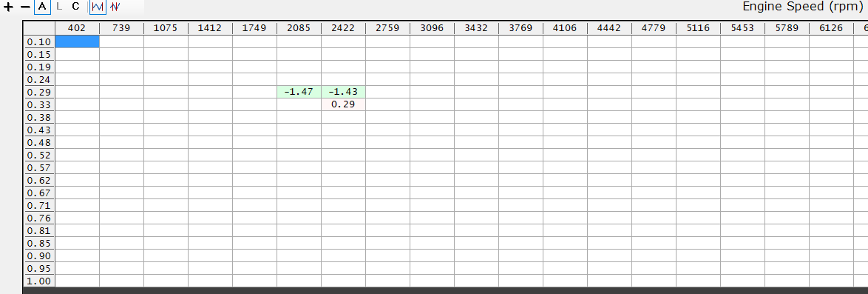
Task: Select row header 0.29
Action: 39,92
